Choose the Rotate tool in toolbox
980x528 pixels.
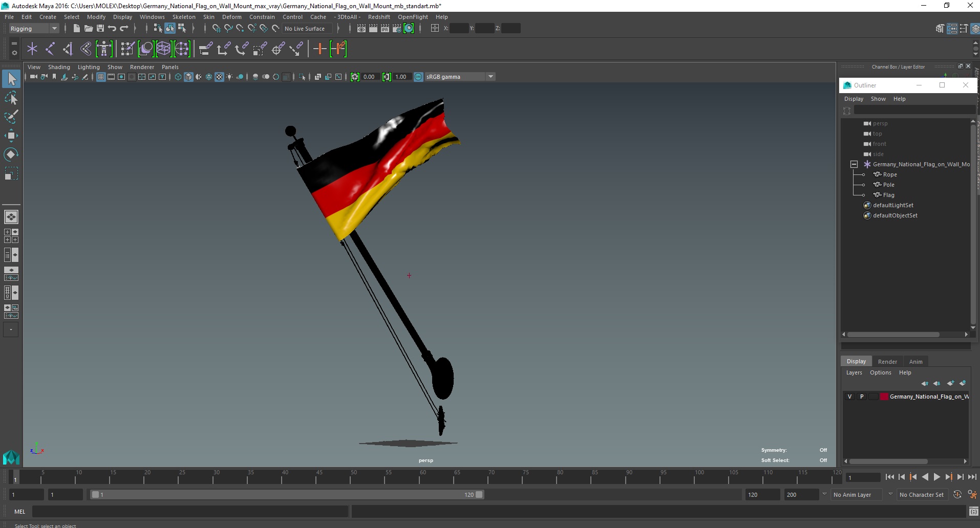(11, 154)
